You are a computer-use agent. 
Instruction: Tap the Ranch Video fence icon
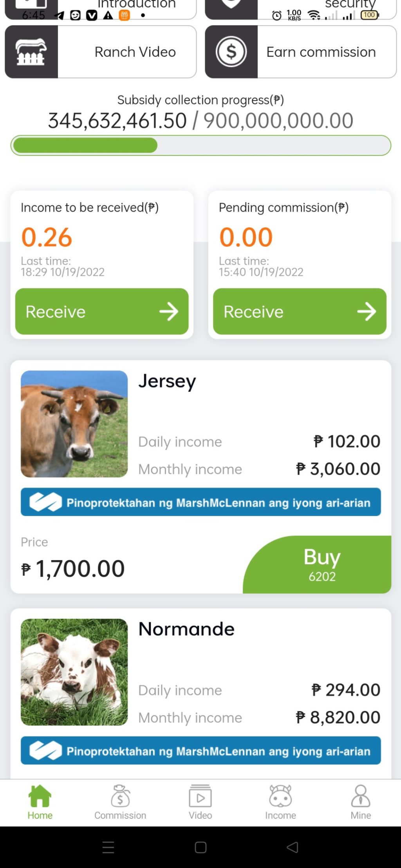[31, 52]
